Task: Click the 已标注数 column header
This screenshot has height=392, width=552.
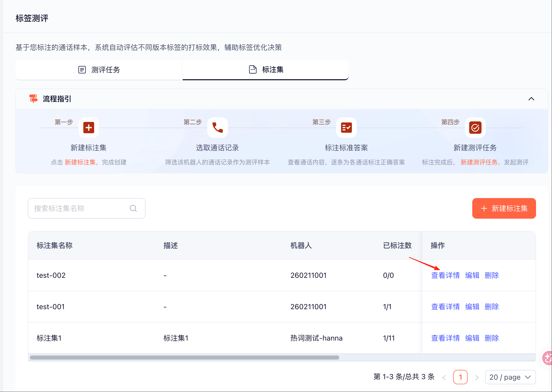Action: (x=397, y=245)
